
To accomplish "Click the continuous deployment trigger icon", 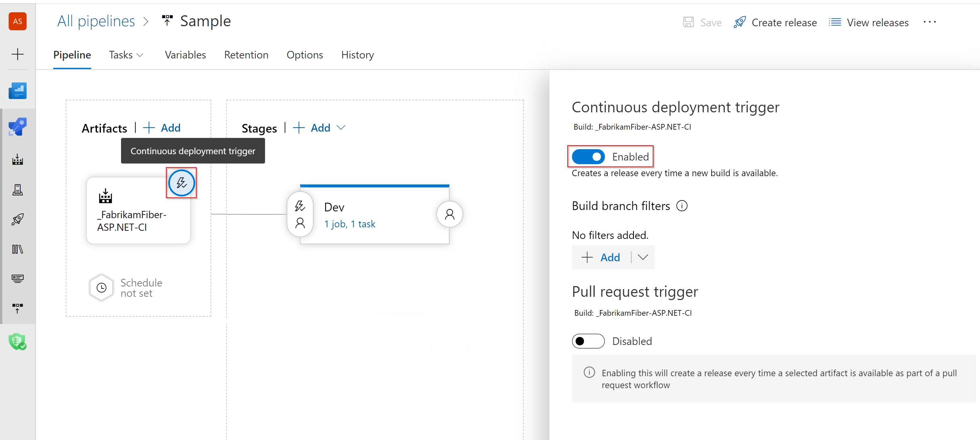I will (181, 183).
